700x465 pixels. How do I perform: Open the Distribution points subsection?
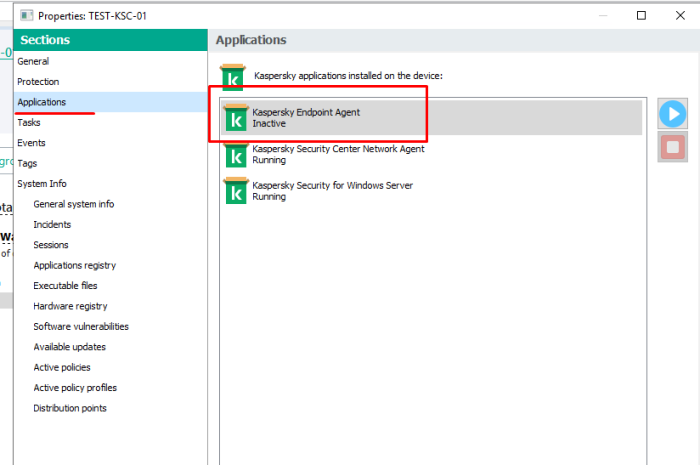coord(70,408)
